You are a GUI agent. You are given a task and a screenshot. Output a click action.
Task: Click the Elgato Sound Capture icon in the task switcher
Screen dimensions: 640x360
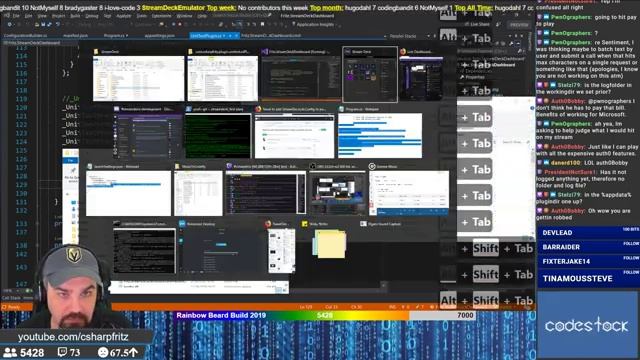(363, 224)
